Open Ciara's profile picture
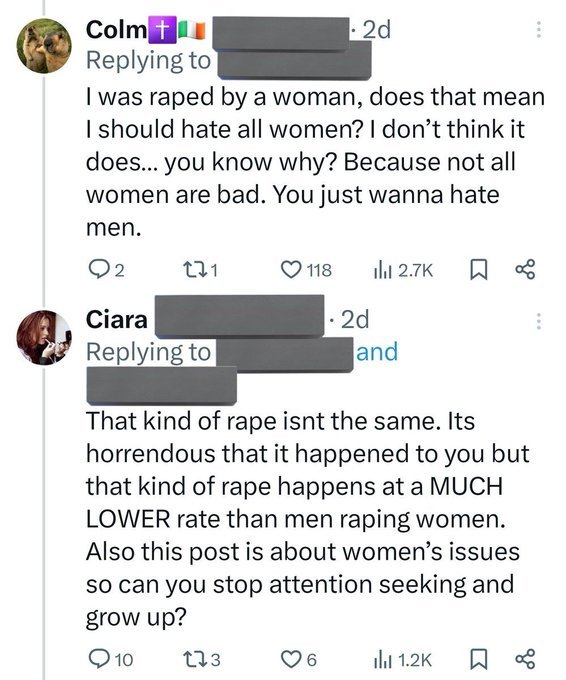The height and width of the screenshot is (680, 566). pyautogui.click(x=44, y=337)
